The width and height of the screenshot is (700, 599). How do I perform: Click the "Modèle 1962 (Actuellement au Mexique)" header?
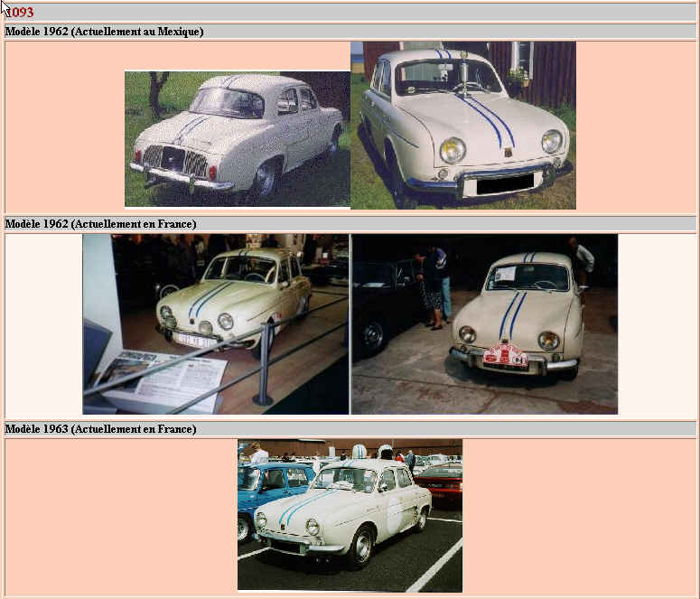[104, 32]
